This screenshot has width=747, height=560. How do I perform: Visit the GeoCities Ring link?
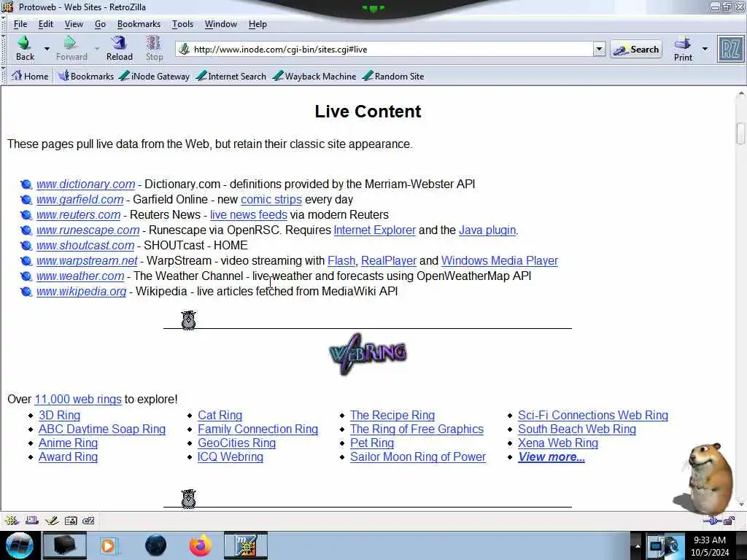point(237,443)
